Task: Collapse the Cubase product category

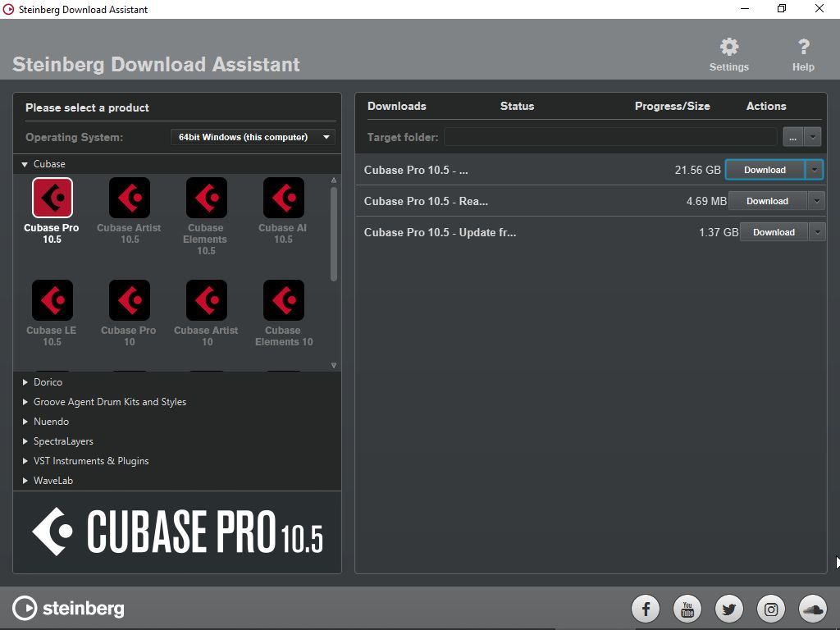Action: [x=25, y=164]
